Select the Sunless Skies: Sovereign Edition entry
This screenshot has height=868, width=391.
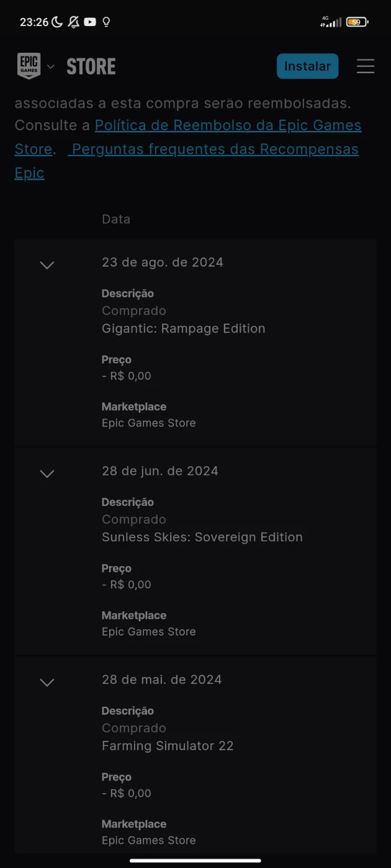pyautogui.click(x=202, y=537)
